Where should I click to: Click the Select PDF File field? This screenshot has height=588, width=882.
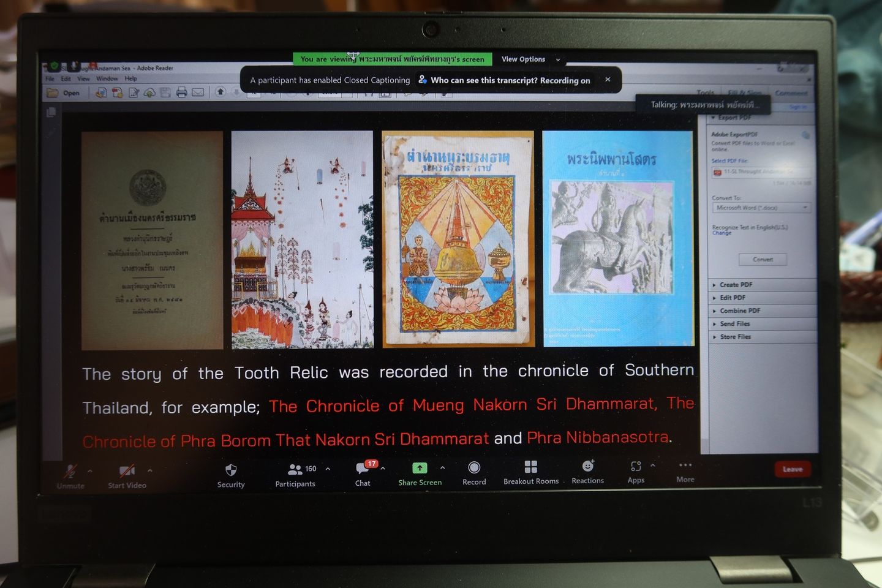[762, 172]
